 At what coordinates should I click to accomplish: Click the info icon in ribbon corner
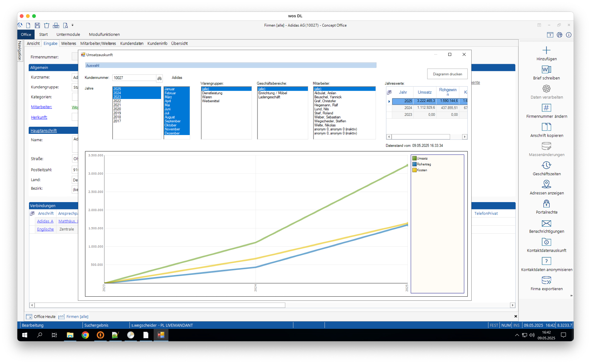pos(569,35)
